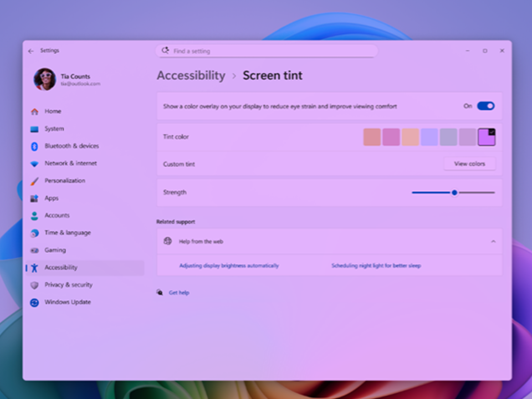Open Windows Update settings

[85, 303]
